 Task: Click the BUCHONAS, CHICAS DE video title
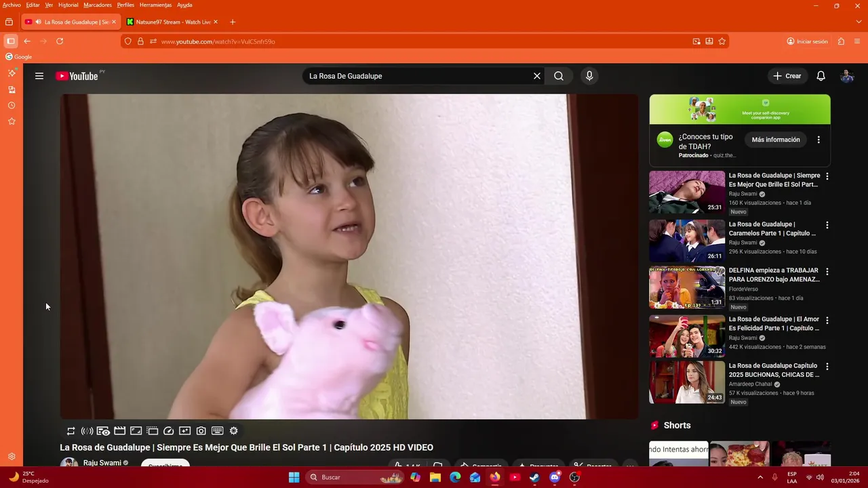[x=774, y=370]
